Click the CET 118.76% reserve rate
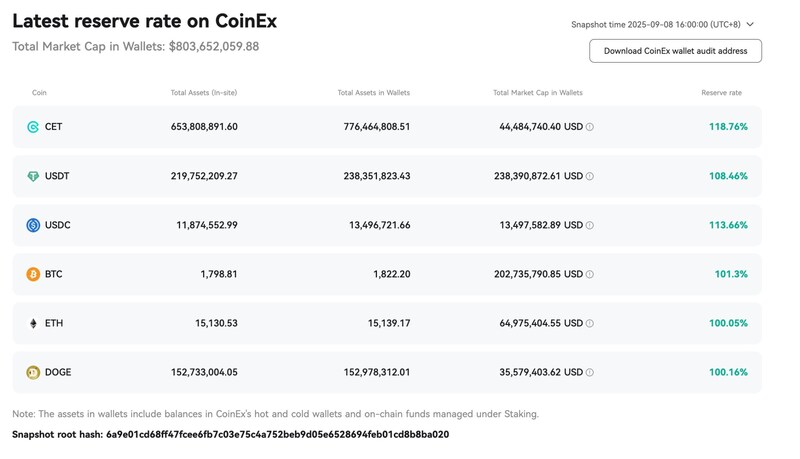 [x=728, y=127]
